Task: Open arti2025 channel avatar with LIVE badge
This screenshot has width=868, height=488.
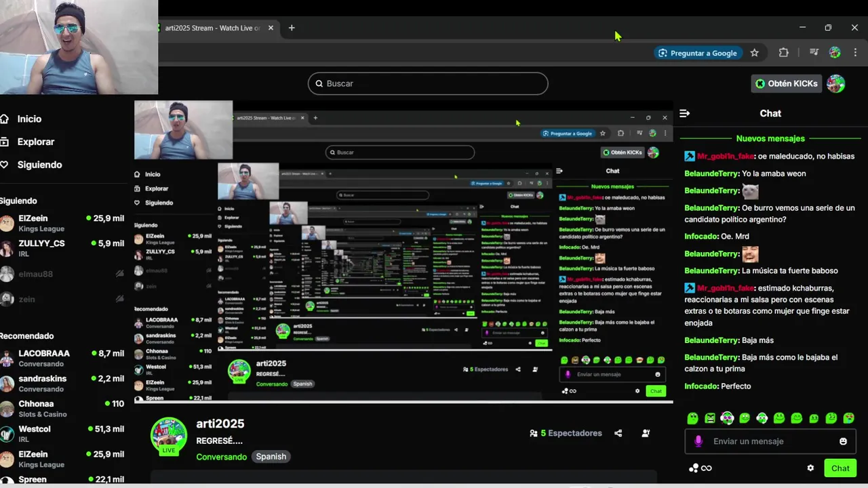Action: pyautogui.click(x=168, y=436)
